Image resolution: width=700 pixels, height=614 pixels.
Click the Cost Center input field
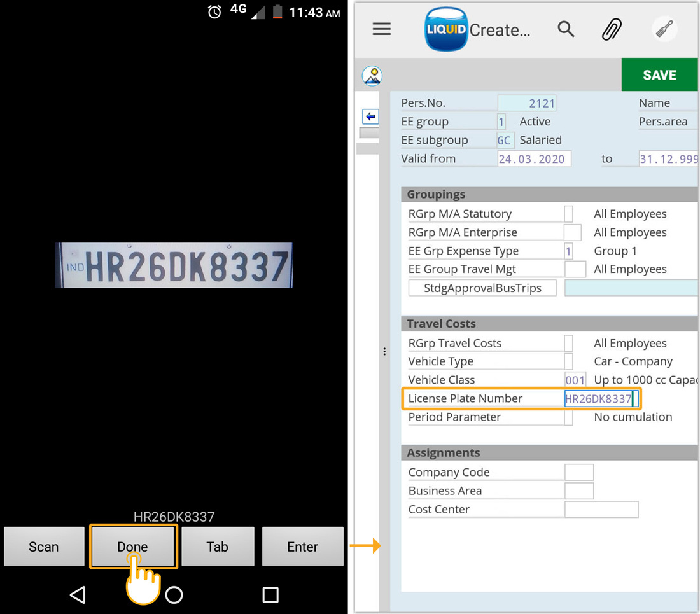pyautogui.click(x=601, y=509)
